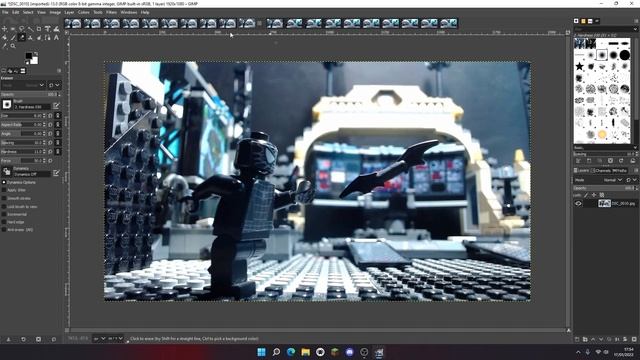Select the Bucket Fill tool

pyautogui.click(x=4, y=38)
